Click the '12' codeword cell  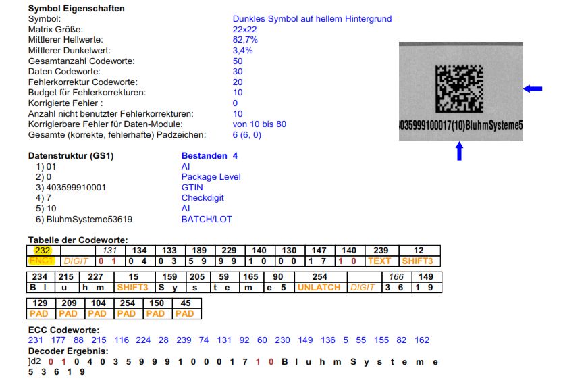[x=419, y=251]
